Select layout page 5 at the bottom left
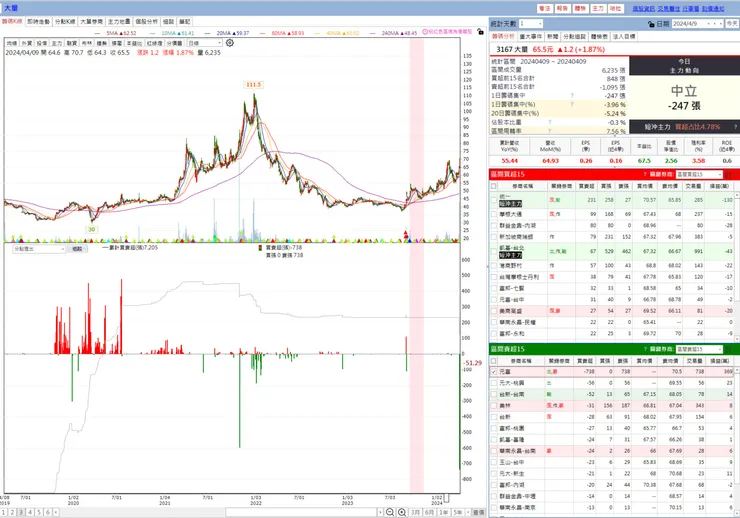The height and width of the screenshot is (518, 740). coord(39,512)
